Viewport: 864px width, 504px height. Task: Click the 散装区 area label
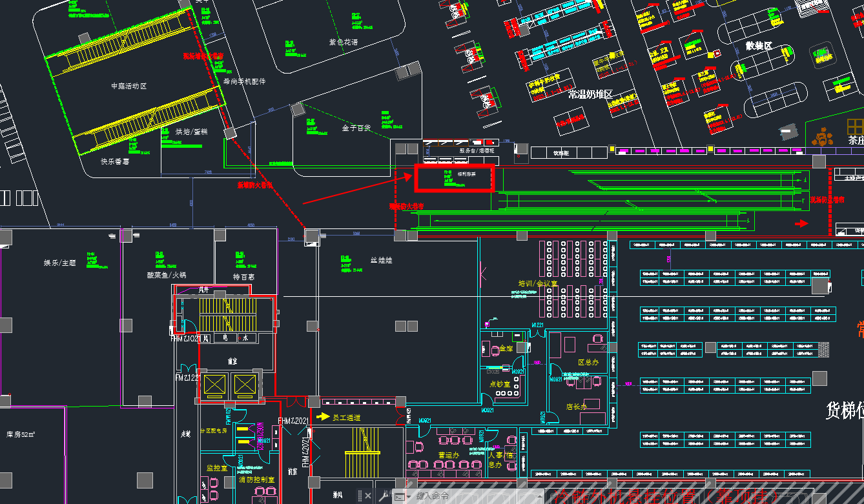759,46
